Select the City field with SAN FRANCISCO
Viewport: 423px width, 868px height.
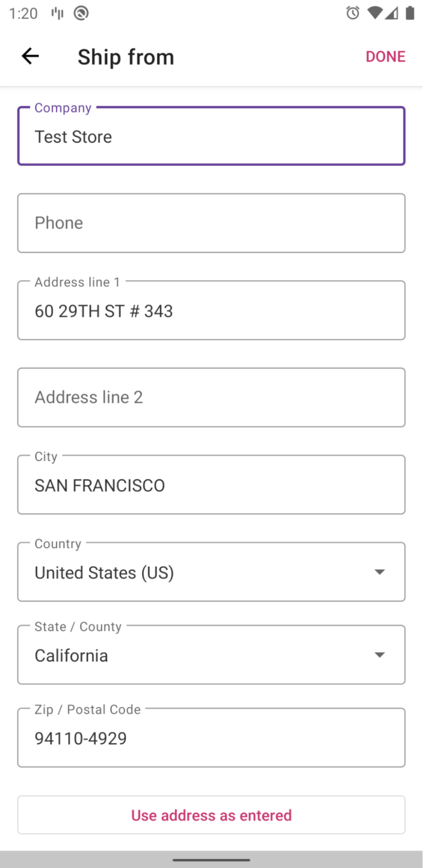(211, 484)
